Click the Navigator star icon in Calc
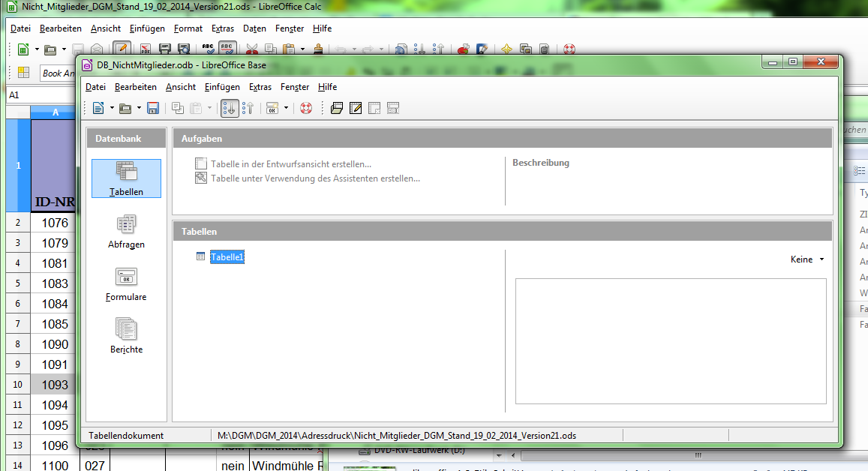The height and width of the screenshot is (471, 868). (506, 49)
